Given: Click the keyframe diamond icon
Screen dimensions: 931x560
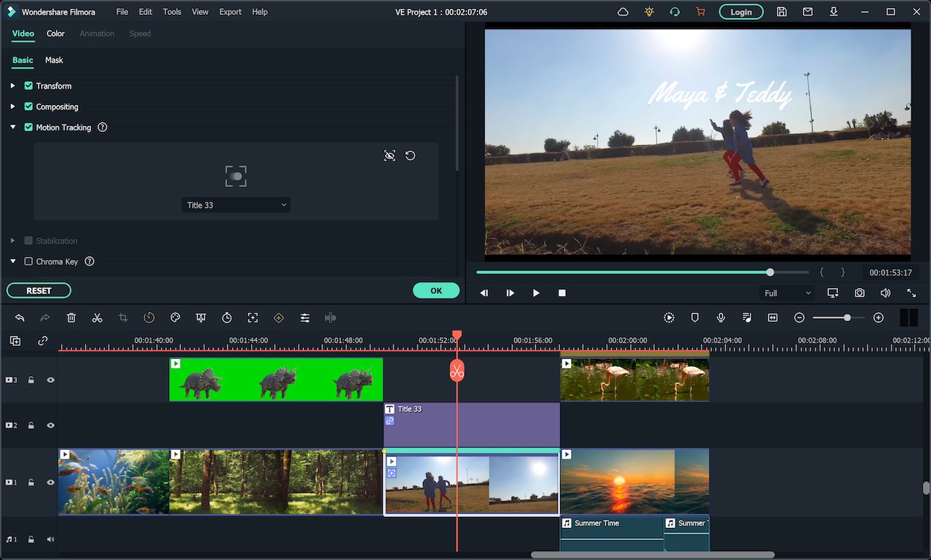Looking at the screenshot, I should [279, 318].
